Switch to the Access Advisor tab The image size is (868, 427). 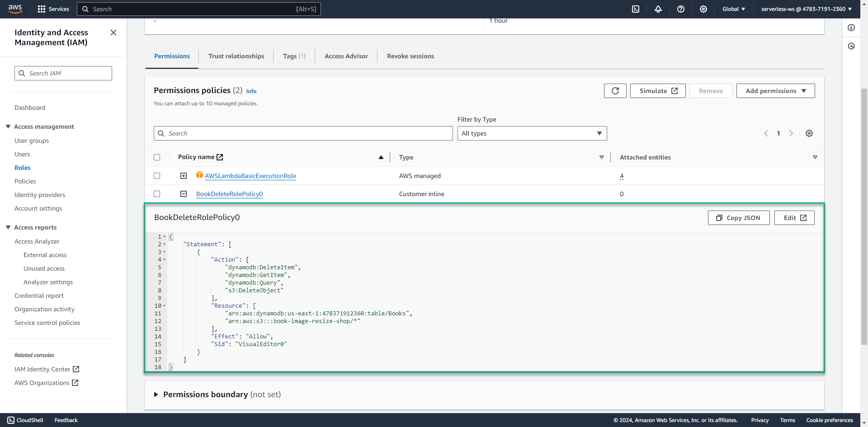coord(346,56)
